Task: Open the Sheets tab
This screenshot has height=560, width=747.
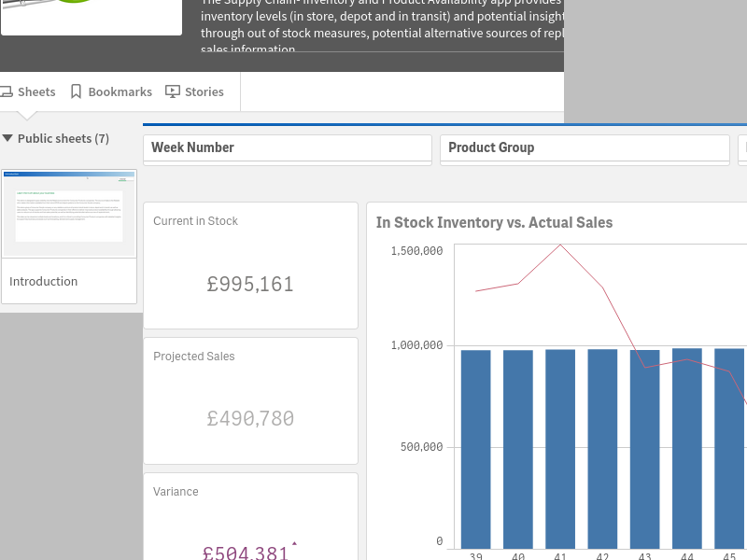Action: click(x=28, y=91)
